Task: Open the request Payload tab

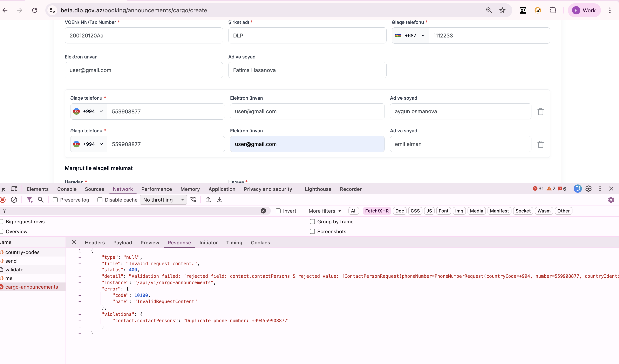Action: click(x=123, y=243)
